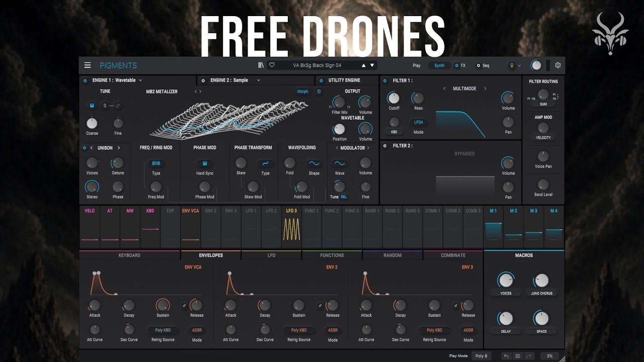This screenshot has height=362, width=644.
Task: Open the FX view
Action: 463,65
